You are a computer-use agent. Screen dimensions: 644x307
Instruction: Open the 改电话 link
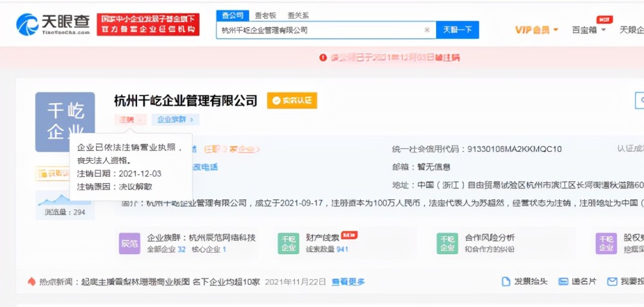pyautogui.click(x=205, y=167)
